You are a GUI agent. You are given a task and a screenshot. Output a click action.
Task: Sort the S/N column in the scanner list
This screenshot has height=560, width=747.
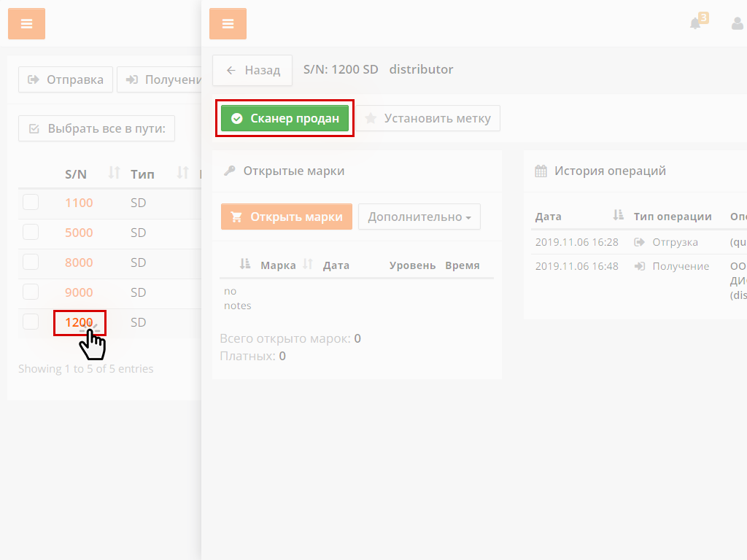113,174
